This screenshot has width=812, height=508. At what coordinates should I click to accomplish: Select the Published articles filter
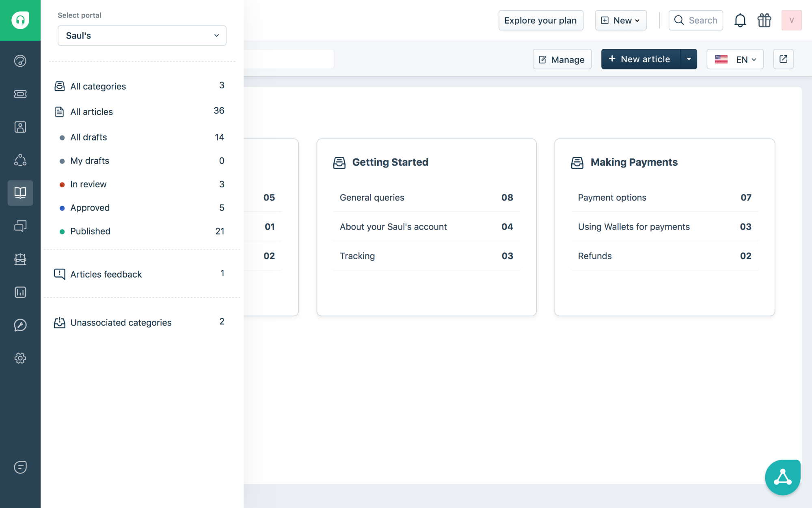point(90,231)
